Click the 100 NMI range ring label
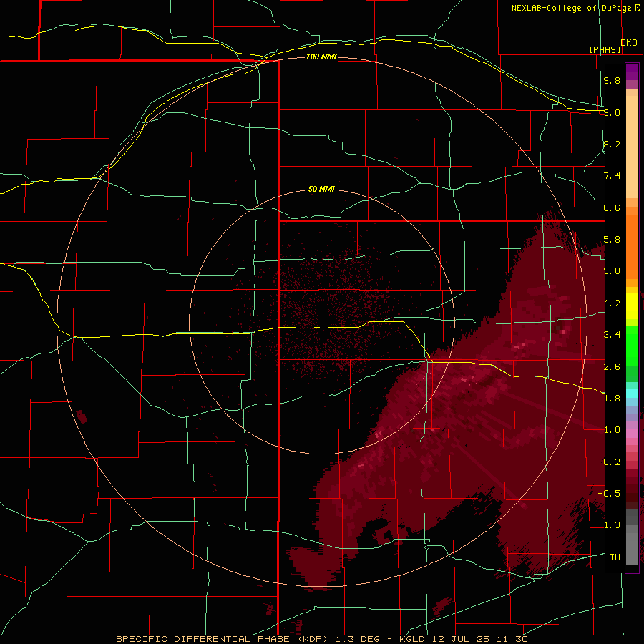644x644 pixels. tap(321, 57)
